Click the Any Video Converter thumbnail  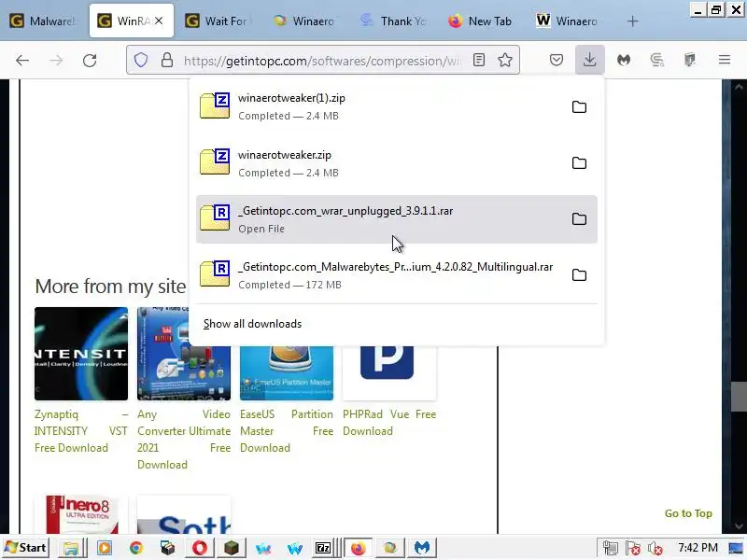coord(184,374)
